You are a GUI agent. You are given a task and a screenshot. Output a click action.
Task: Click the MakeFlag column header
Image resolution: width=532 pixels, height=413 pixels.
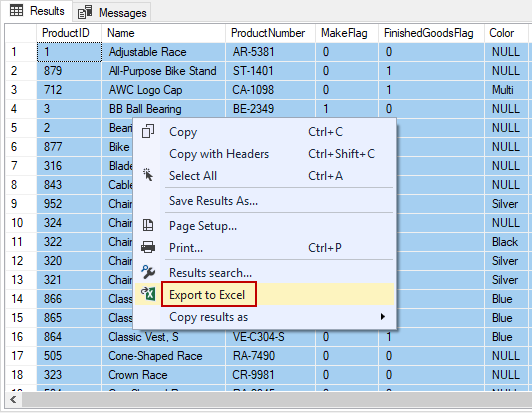pos(347,33)
